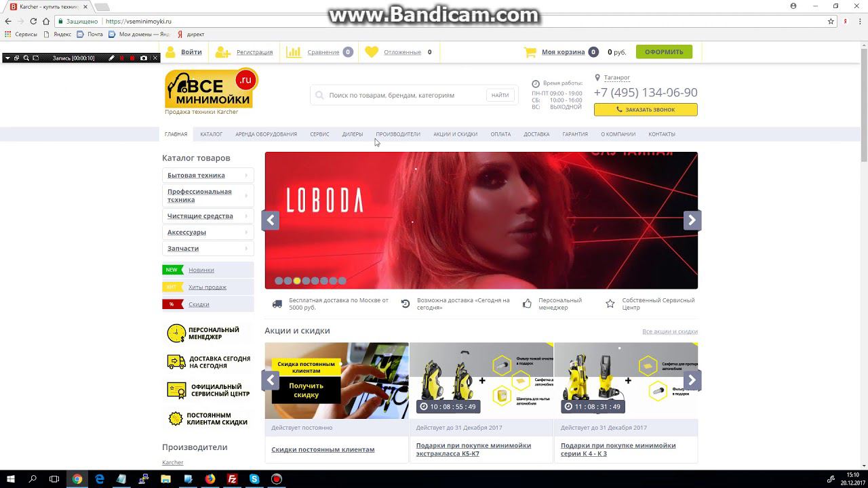Launch Firefox from the taskbar
This screenshot has height=488, width=868.
tap(210, 479)
